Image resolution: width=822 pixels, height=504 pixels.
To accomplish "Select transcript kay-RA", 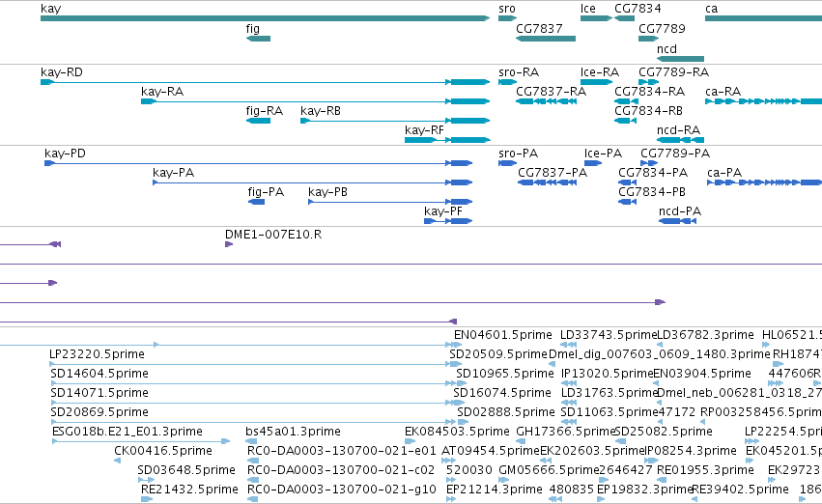I will 316,101.
